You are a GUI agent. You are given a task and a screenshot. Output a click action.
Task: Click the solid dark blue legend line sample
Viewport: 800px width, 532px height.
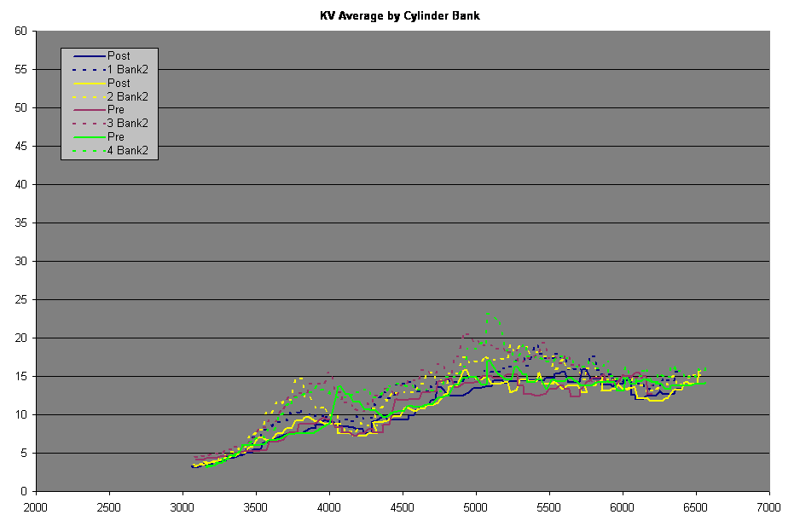tap(90, 56)
